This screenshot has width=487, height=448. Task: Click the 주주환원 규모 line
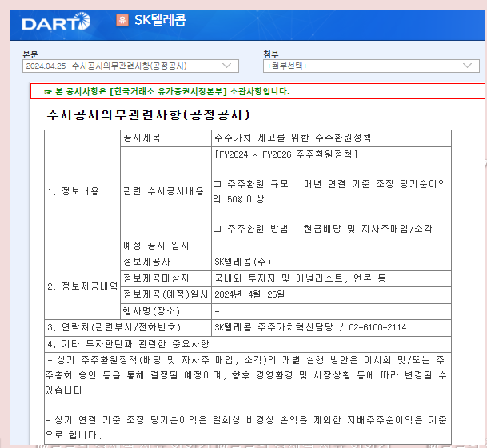pyautogui.click(x=329, y=191)
